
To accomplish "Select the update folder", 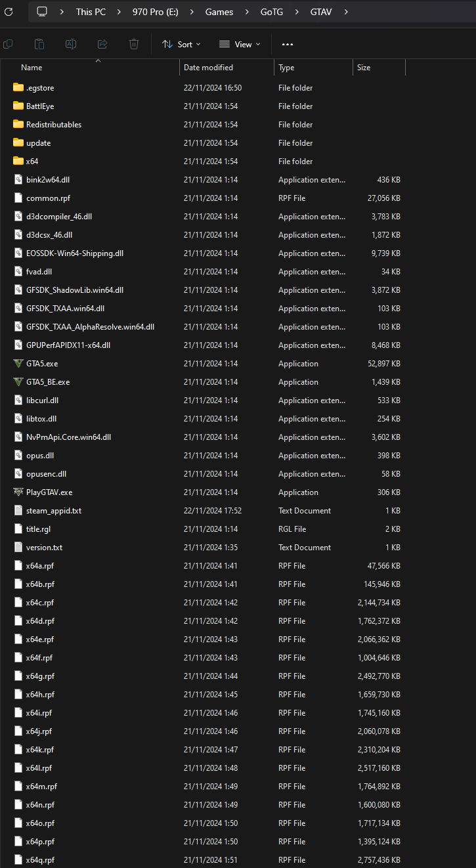I will pos(38,143).
